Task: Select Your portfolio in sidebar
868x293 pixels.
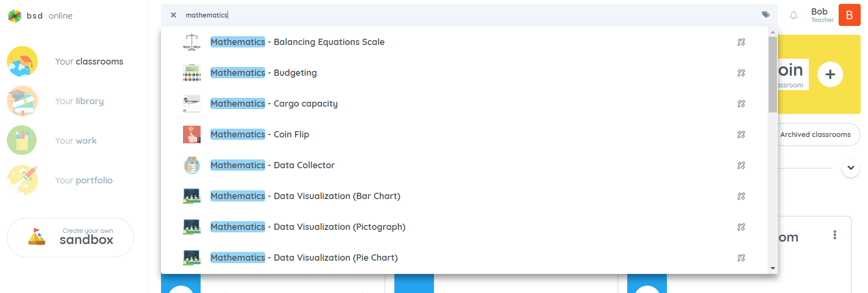Action: pos(60,180)
